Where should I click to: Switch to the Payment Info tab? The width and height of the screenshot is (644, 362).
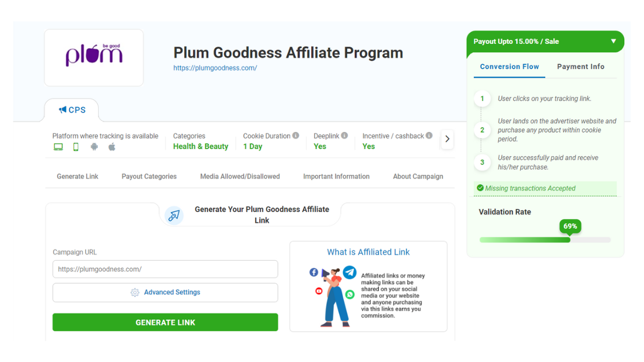581,67
